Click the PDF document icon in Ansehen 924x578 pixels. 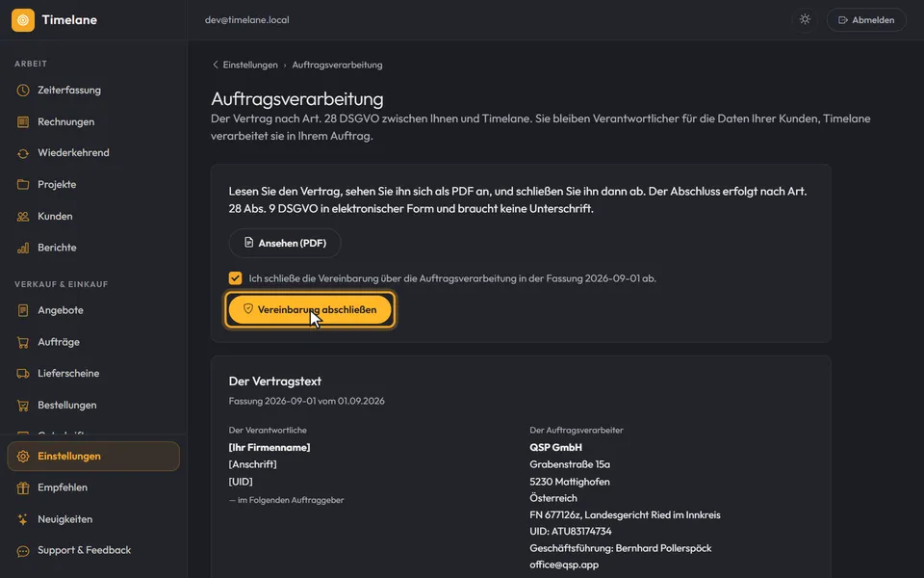(x=248, y=243)
